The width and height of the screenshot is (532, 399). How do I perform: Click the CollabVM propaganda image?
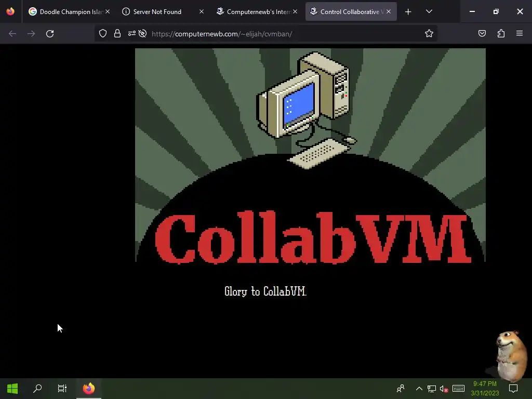coord(310,156)
